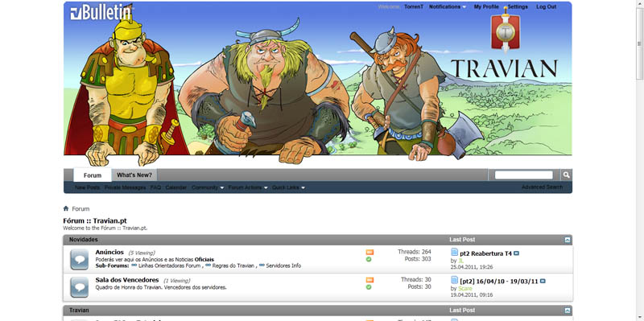Open the Calendar
This screenshot has height=321, width=644.
176,187
